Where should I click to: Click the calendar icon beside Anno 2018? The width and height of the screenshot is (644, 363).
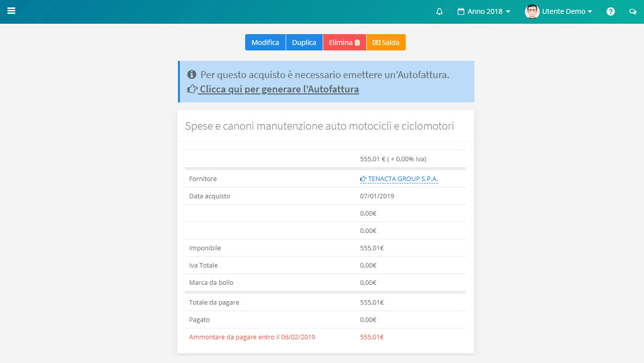point(461,11)
